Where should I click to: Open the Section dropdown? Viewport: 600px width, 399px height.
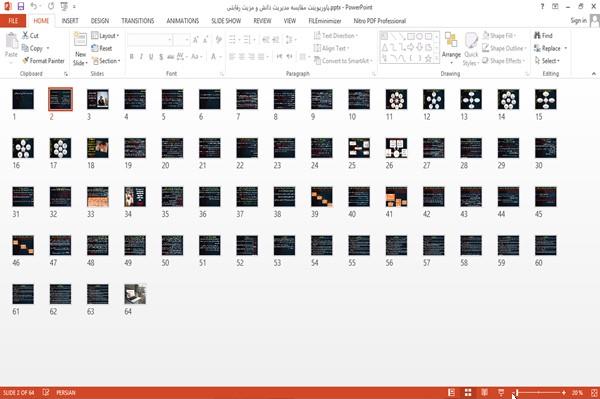pyautogui.click(x=106, y=60)
